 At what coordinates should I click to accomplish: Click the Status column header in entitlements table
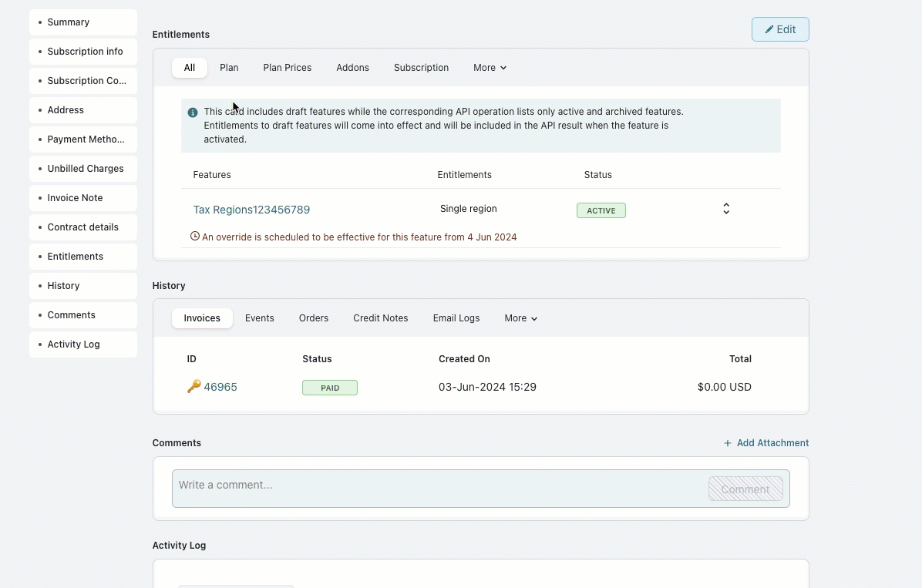point(598,175)
